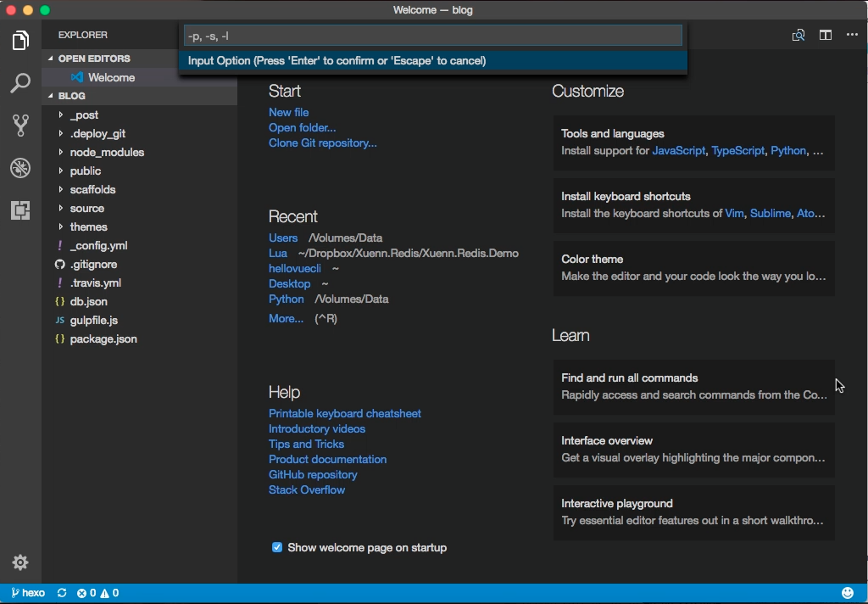Viewport: 868px width, 604px height.
Task: Open the Explorer view icon
Action: (20, 41)
